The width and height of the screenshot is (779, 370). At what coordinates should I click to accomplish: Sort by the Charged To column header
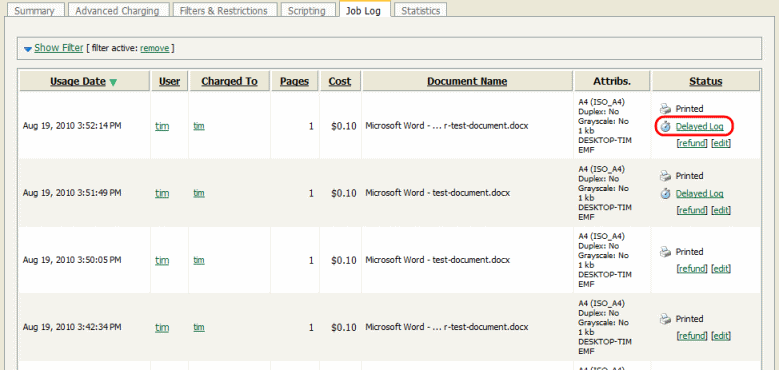[229, 81]
